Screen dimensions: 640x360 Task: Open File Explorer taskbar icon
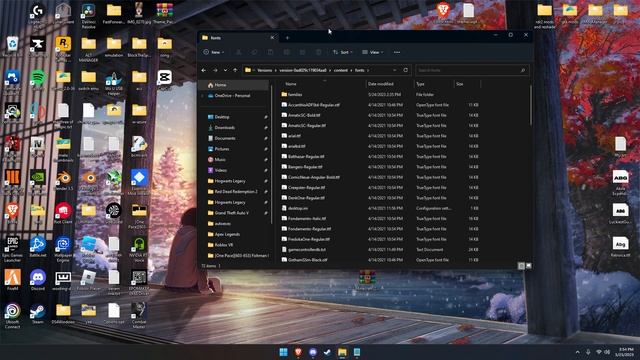tap(342, 352)
